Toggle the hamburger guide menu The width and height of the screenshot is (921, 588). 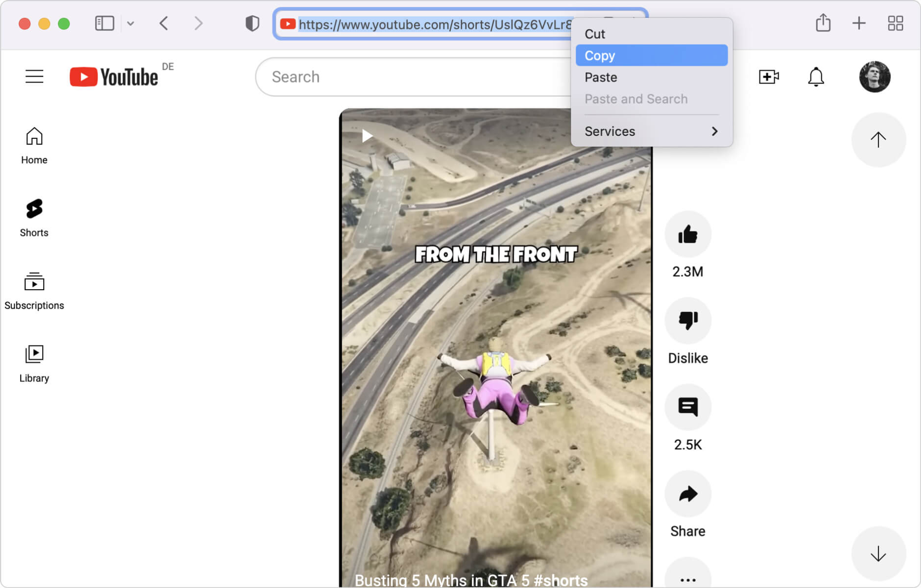coord(34,77)
